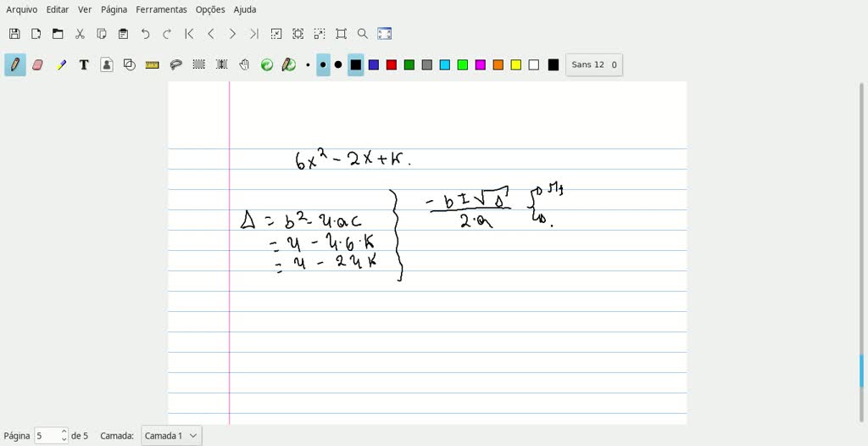
Task: Decrement page number with down stepper arrow
Action: click(x=64, y=439)
